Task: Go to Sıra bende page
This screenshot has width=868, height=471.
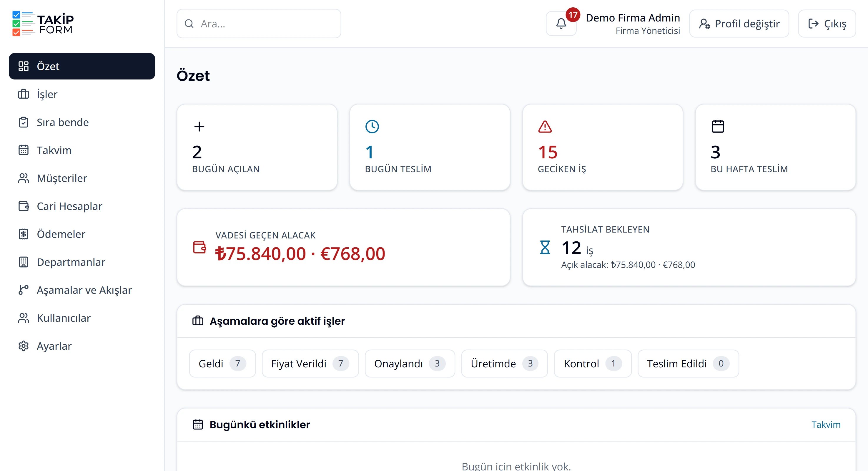Action: pos(82,122)
